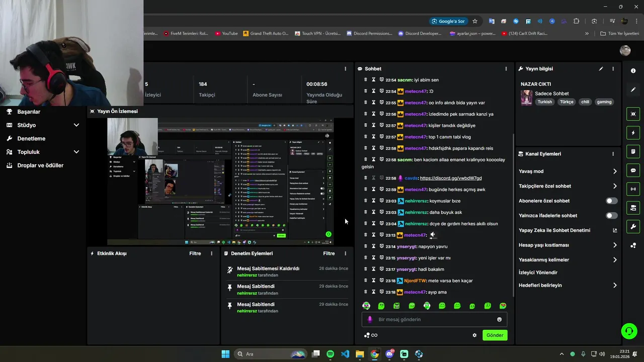The height and width of the screenshot is (362, 644).
Task: Open the Chrome extensions puzzle icon
Action: [576, 21]
